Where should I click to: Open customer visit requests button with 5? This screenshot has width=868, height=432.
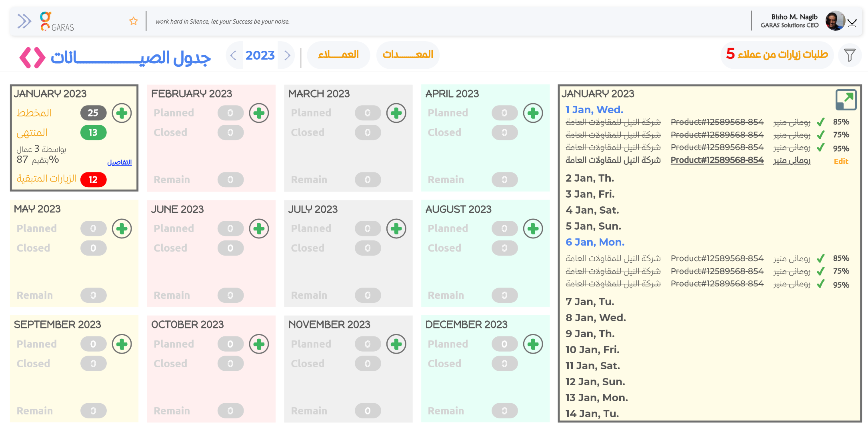pos(777,55)
